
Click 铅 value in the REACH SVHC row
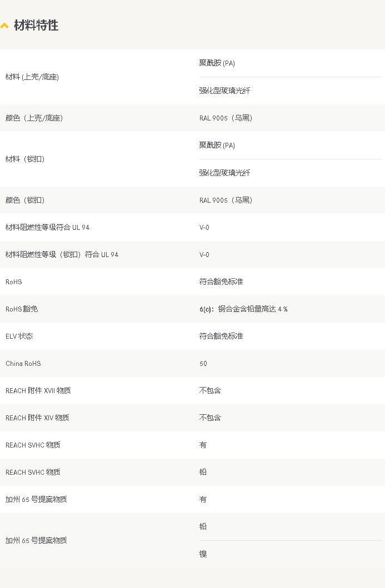[x=203, y=472]
